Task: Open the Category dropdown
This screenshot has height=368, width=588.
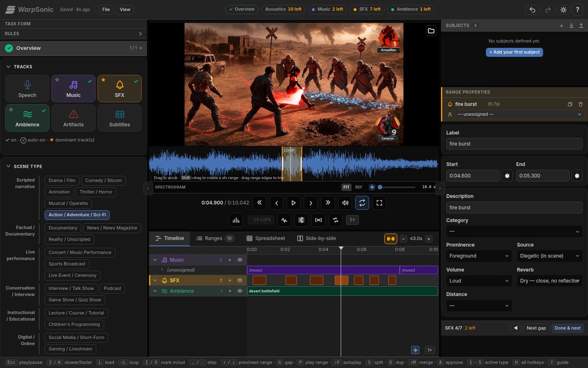Action: click(514, 231)
